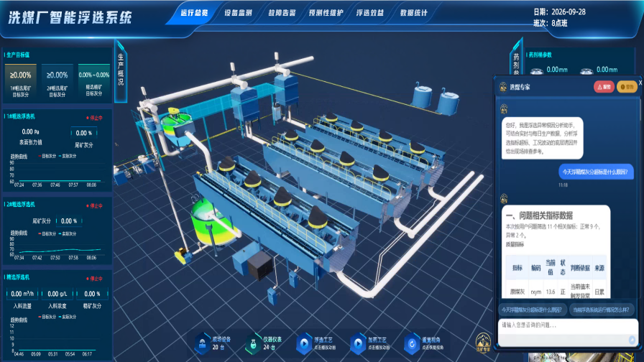Screen dimensions: 644x362
Task: Play the 浮选工艺 process animation
Action: pyautogui.click(x=304, y=343)
